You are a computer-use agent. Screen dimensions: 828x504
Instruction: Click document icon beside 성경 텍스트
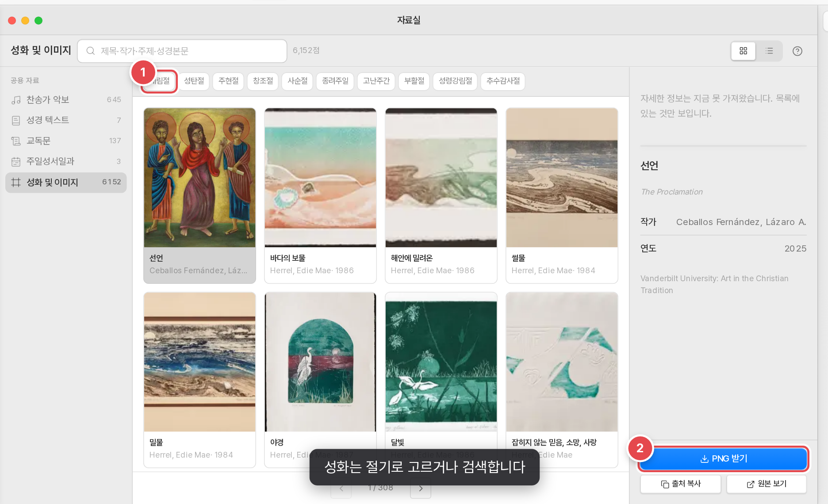[16, 120]
